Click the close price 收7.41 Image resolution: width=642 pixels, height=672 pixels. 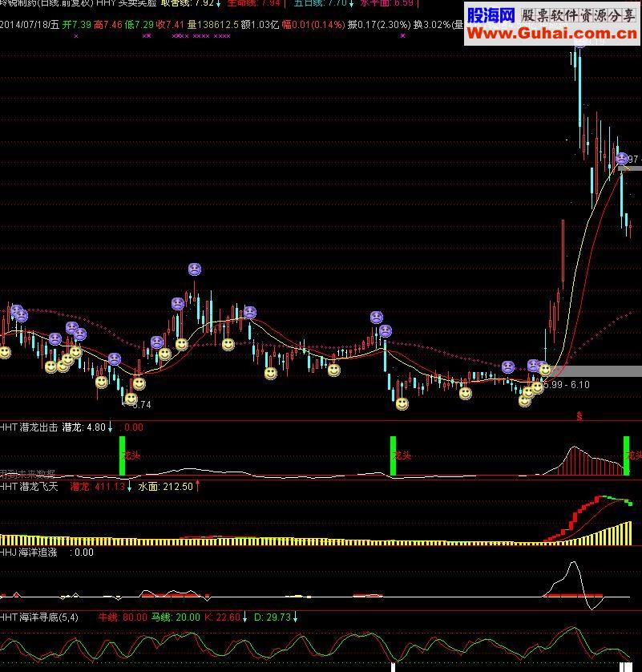coord(170,24)
